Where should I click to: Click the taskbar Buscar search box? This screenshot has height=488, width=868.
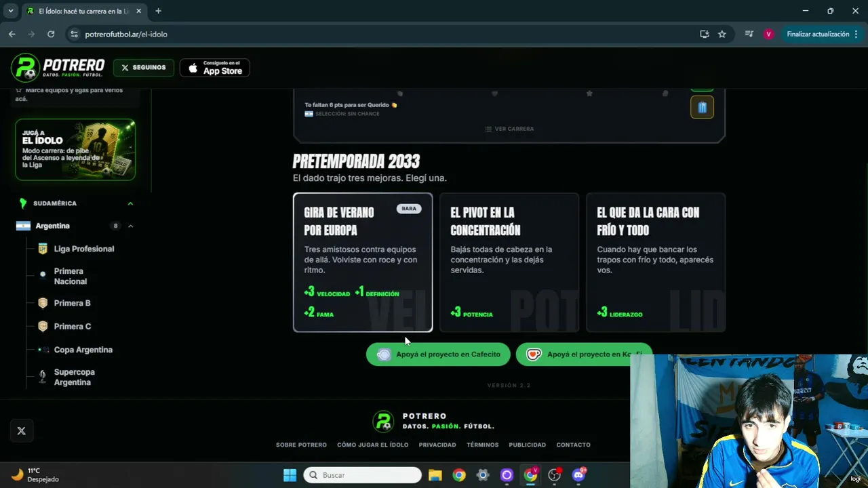pyautogui.click(x=363, y=475)
